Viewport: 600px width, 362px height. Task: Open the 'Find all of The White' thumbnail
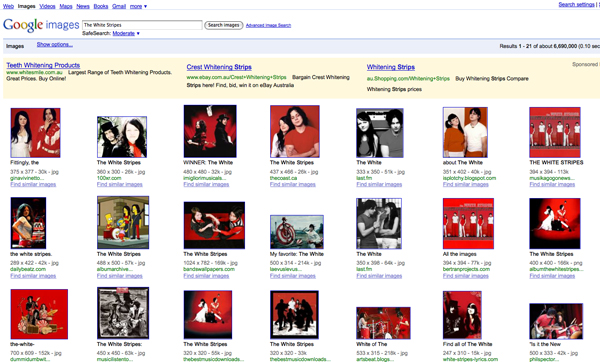(x=462, y=315)
